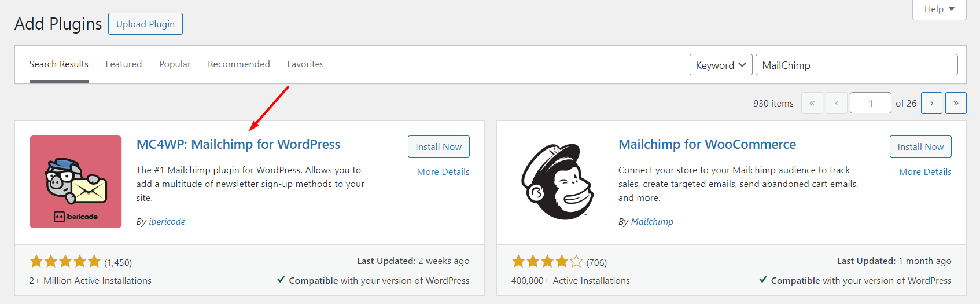Open the Help dropdown panel
The width and height of the screenshot is (980, 304).
pos(939,9)
